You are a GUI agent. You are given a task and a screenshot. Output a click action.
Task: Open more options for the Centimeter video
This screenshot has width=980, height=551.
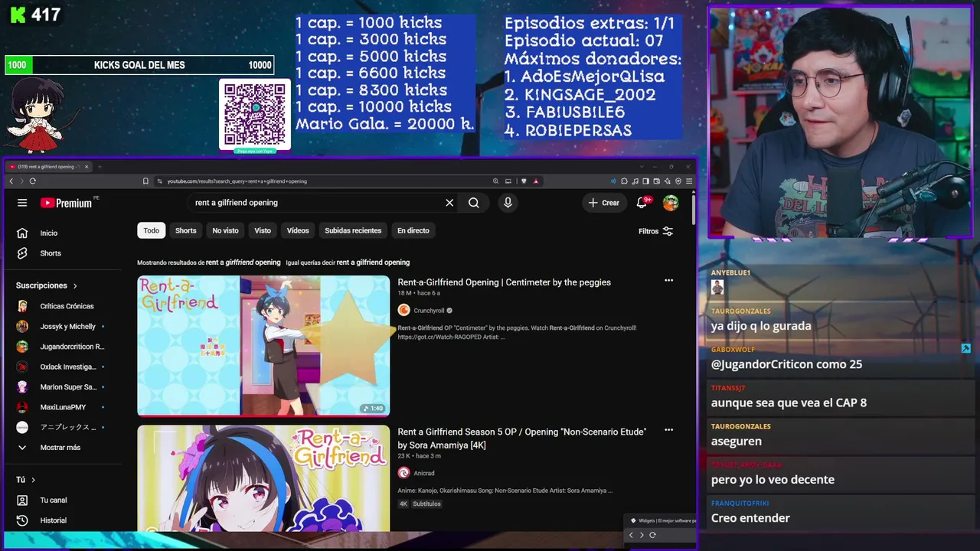668,281
